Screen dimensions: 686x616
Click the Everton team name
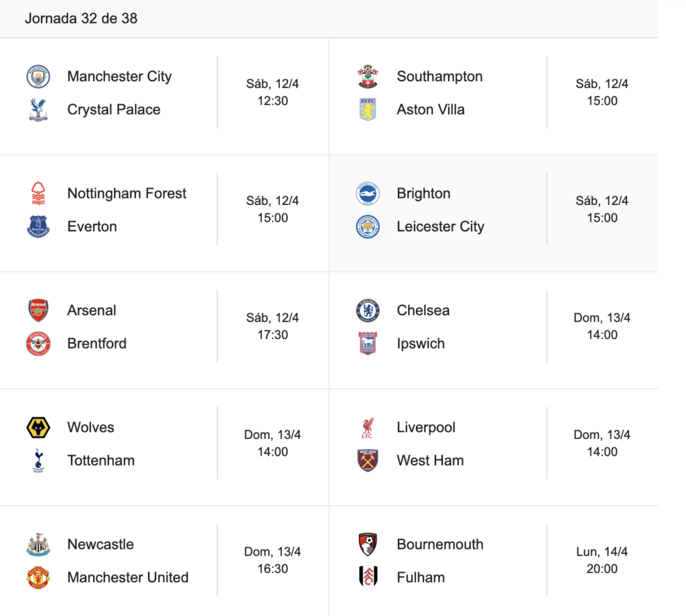(92, 227)
